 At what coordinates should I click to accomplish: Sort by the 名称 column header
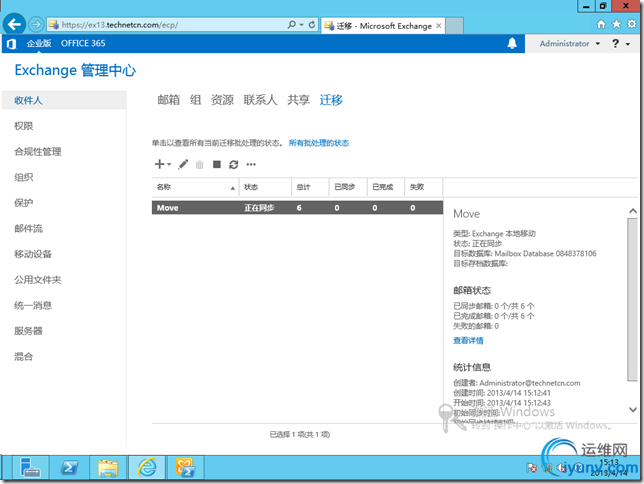coord(196,187)
